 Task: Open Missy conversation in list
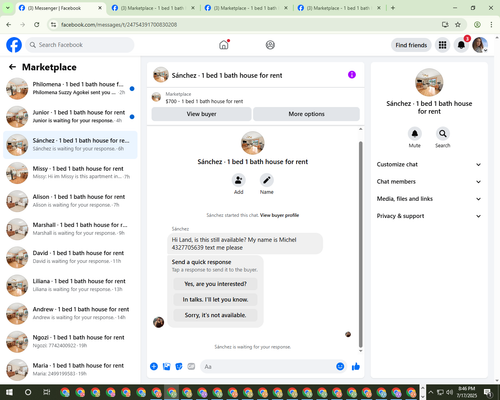70,173
